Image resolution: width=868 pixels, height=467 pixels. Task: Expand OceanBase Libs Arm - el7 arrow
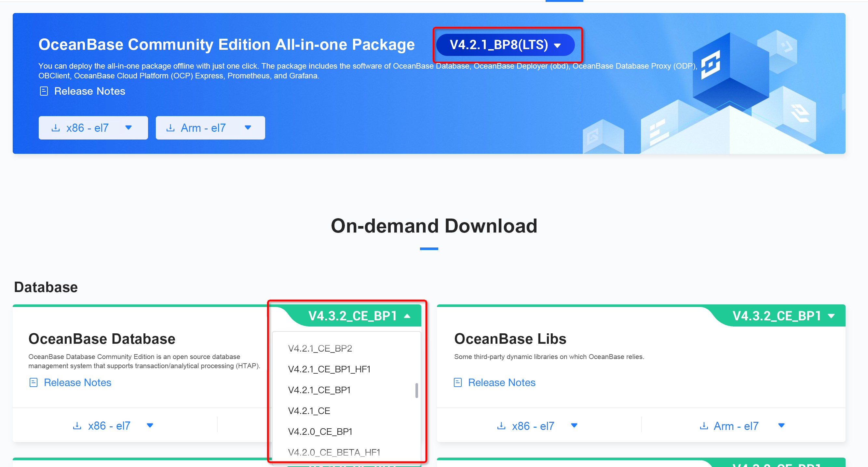pyautogui.click(x=781, y=426)
